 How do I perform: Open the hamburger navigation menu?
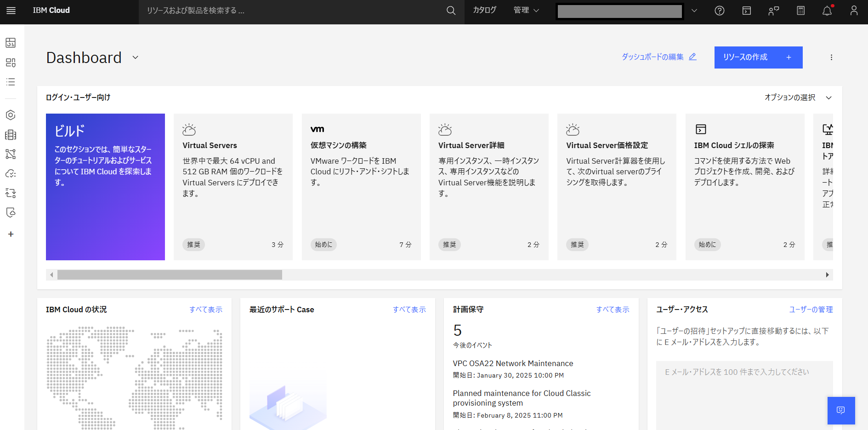[11, 11]
